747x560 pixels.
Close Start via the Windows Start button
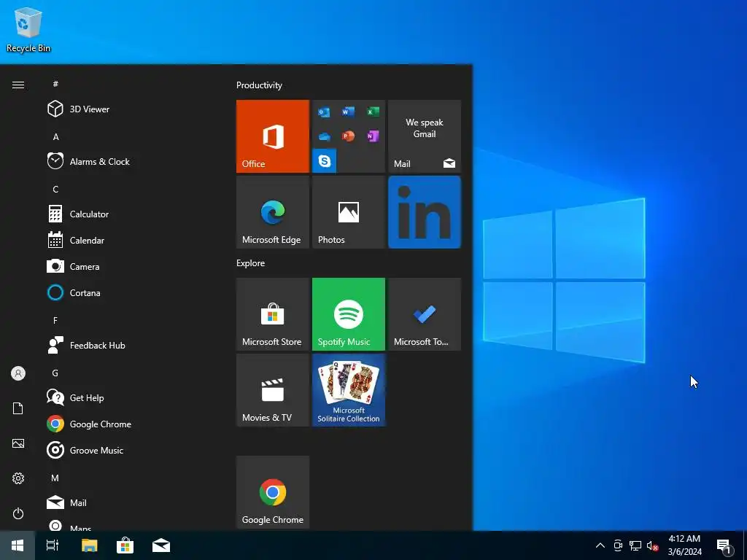[18, 545]
